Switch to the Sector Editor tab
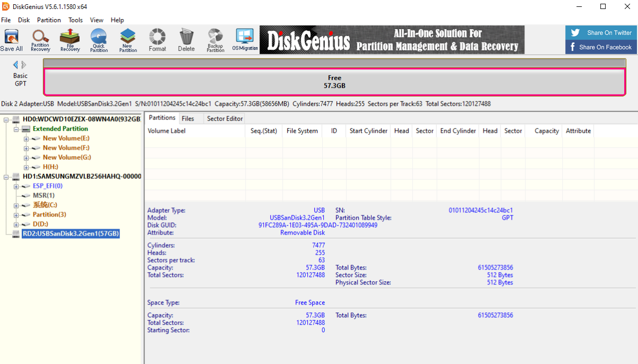Viewport: 638px width, 364px height. 225,118
